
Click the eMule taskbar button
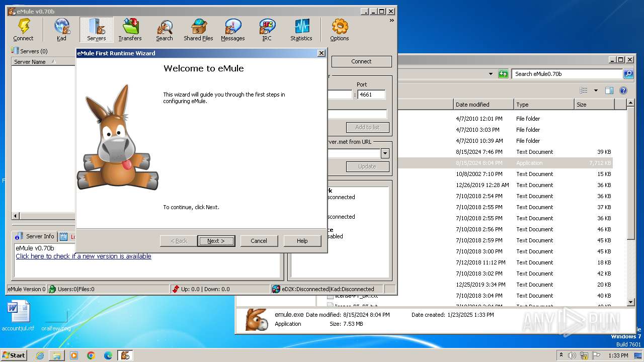pyautogui.click(x=125, y=355)
